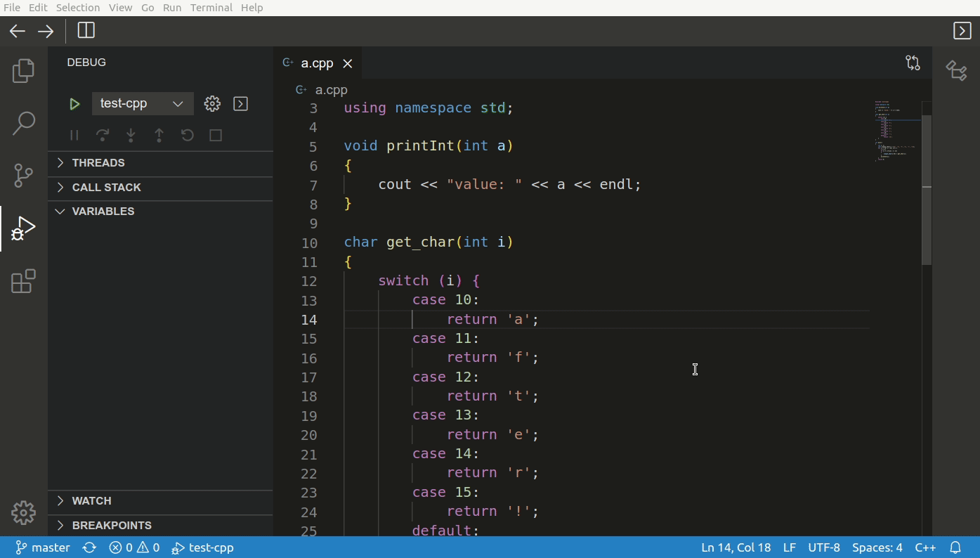
Task: Click the code minimap preview
Action: point(897,131)
